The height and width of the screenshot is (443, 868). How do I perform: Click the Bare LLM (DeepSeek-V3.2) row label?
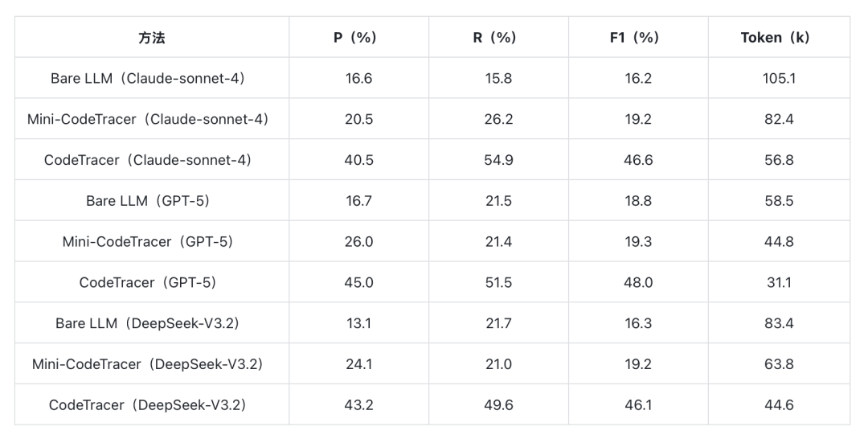151,323
